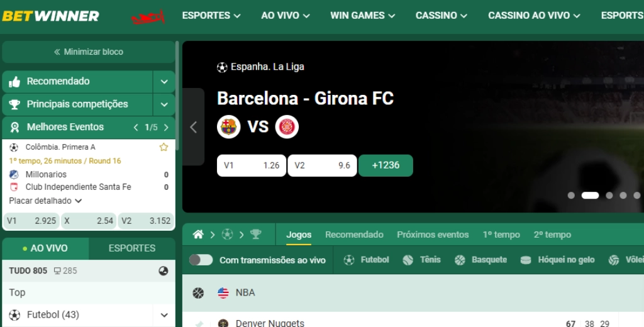The height and width of the screenshot is (327, 644).
Task: Expand the Principais competições section arrow
Action: (x=164, y=104)
